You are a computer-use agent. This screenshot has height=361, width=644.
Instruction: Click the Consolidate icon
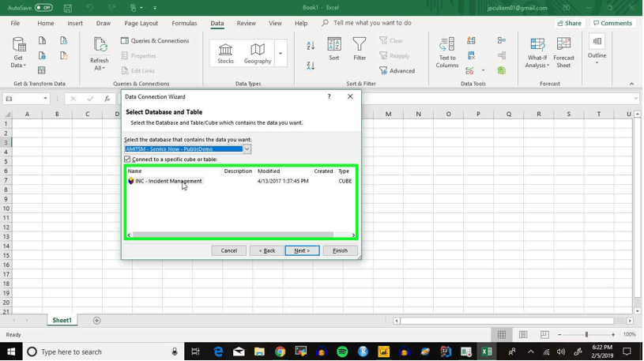pyautogui.click(x=502, y=40)
